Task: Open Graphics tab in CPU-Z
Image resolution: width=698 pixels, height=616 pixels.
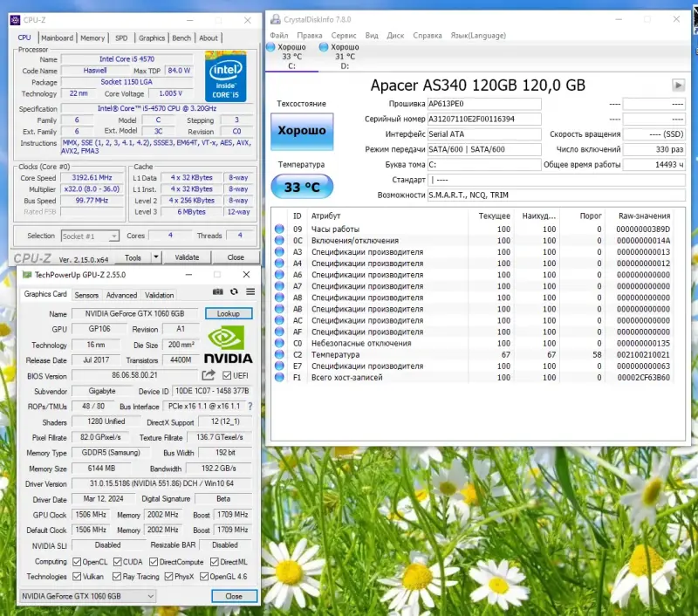Action: pos(151,38)
